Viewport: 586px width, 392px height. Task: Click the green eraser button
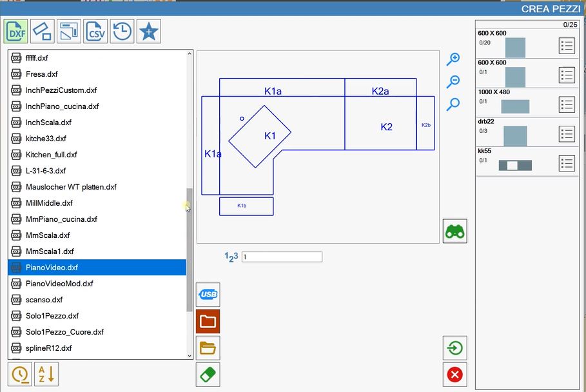[x=208, y=375]
